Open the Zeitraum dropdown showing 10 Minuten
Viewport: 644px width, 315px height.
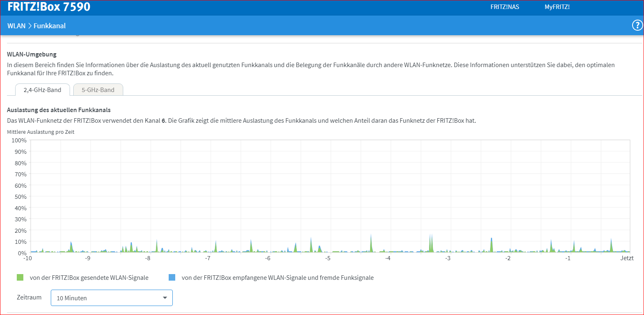coord(112,298)
